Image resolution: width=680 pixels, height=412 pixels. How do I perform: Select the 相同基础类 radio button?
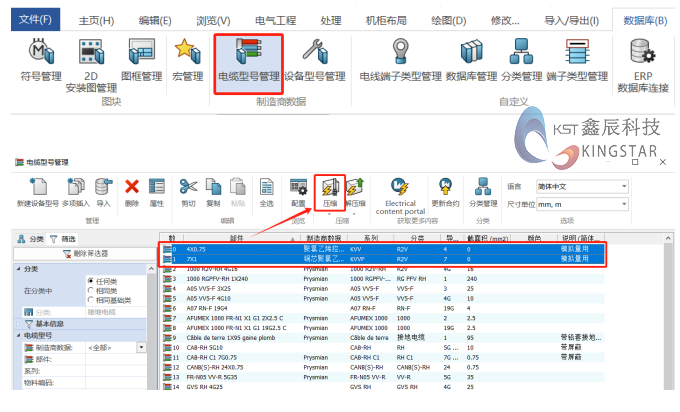(89, 300)
